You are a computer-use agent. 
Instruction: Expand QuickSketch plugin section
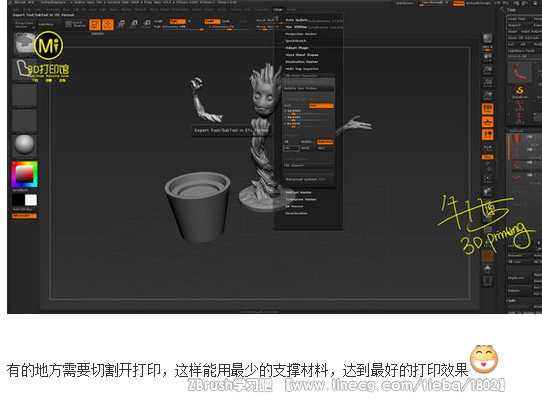click(x=296, y=41)
